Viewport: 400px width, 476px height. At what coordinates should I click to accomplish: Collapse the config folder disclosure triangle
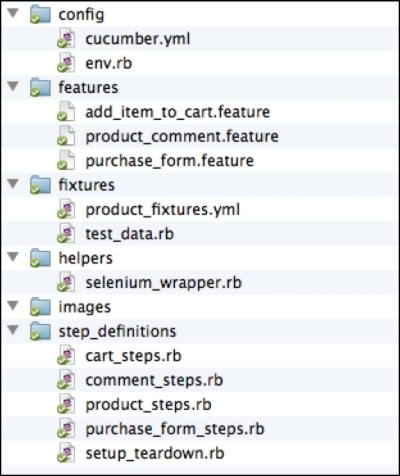(x=13, y=13)
